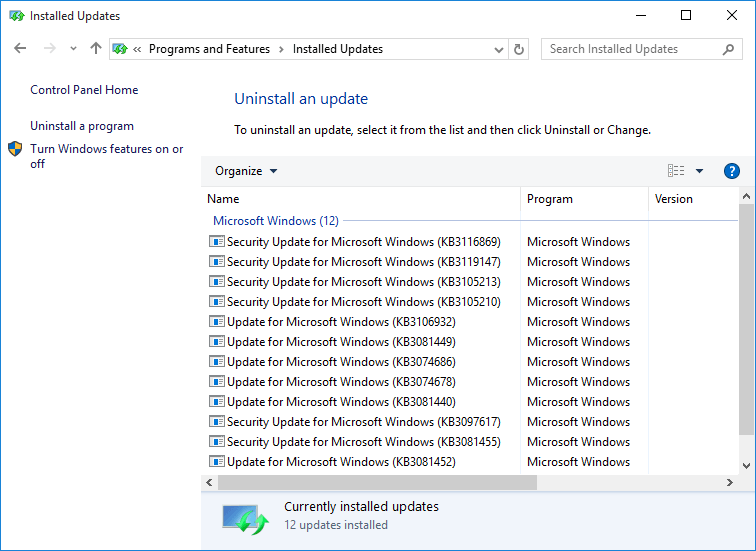Click the address bar location icon

point(120,49)
